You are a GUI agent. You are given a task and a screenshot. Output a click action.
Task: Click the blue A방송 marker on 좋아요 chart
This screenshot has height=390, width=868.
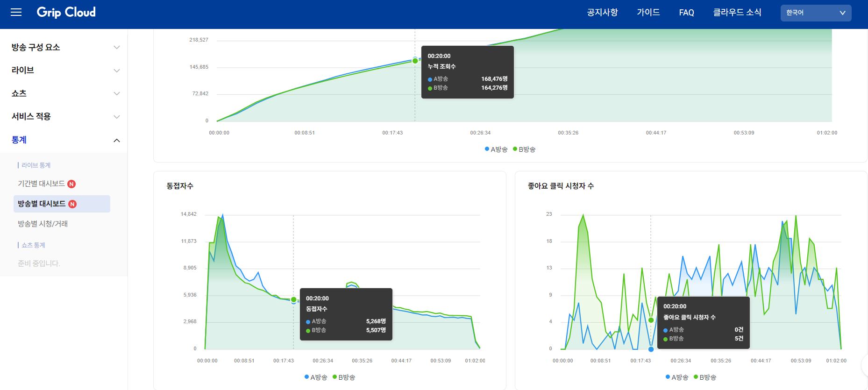(651, 349)
